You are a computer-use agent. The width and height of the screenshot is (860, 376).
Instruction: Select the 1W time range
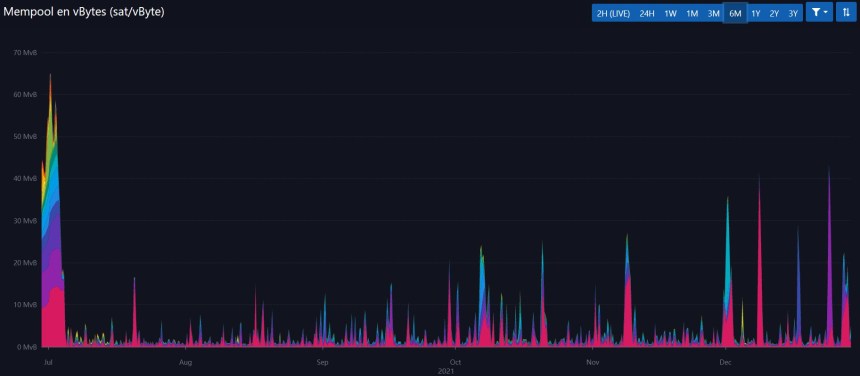click(670, 13)
